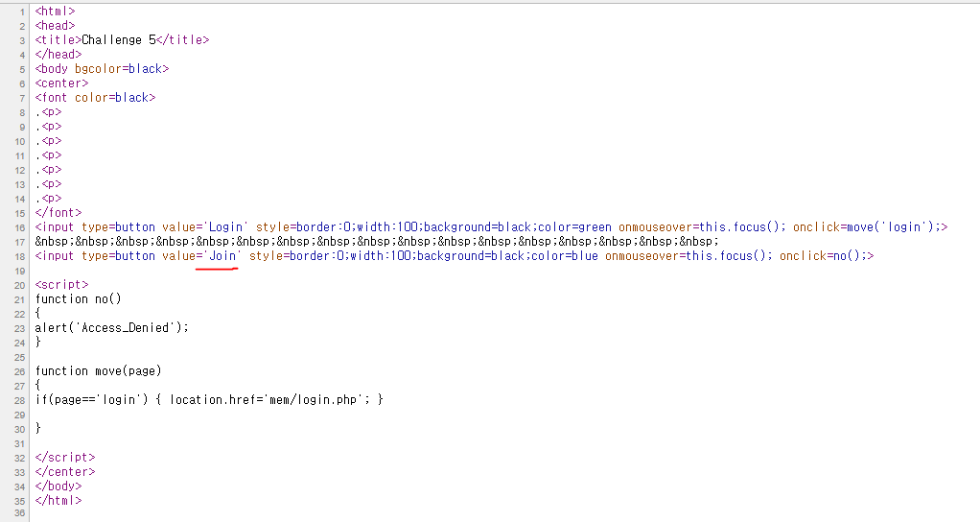Click 'function move(page)' declaration
The width and height of the screenshot is (980, 522).
pos(98,370)
